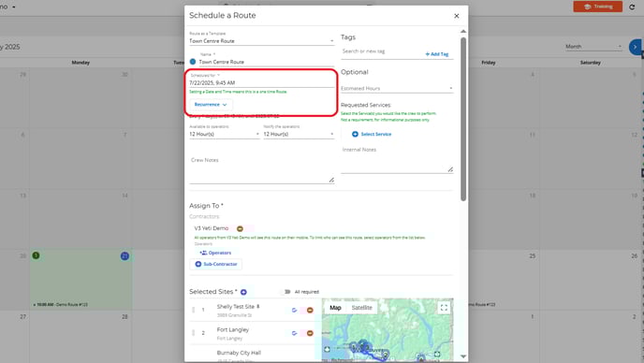Viewport: 644px width, 363px height.
Task: Click into the Crew Notes text area
Action: point(261,169)
